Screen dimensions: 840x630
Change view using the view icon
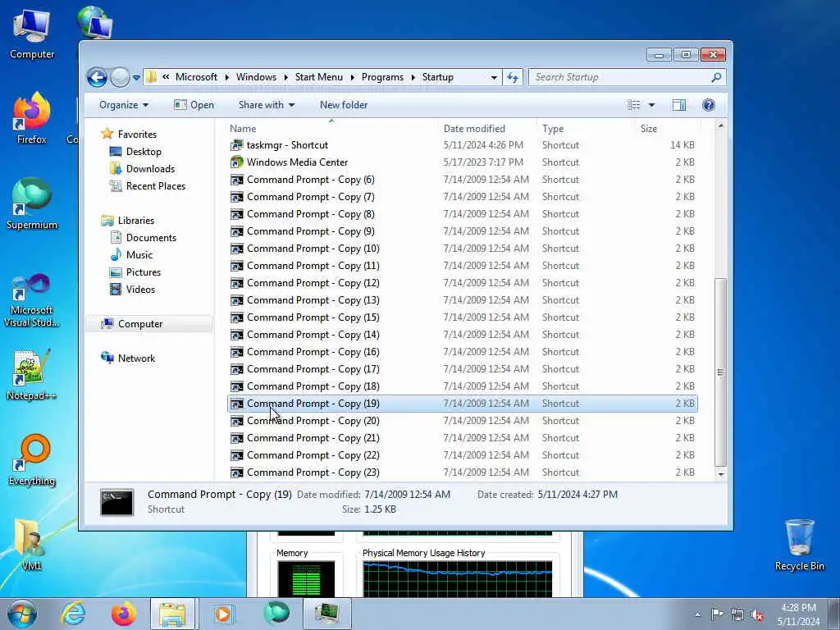click(x=634, y=105)
